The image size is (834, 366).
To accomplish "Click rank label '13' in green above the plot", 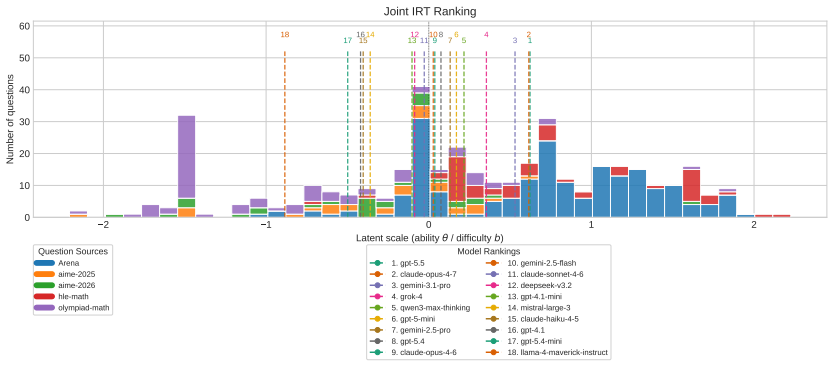I will (412, 40).
